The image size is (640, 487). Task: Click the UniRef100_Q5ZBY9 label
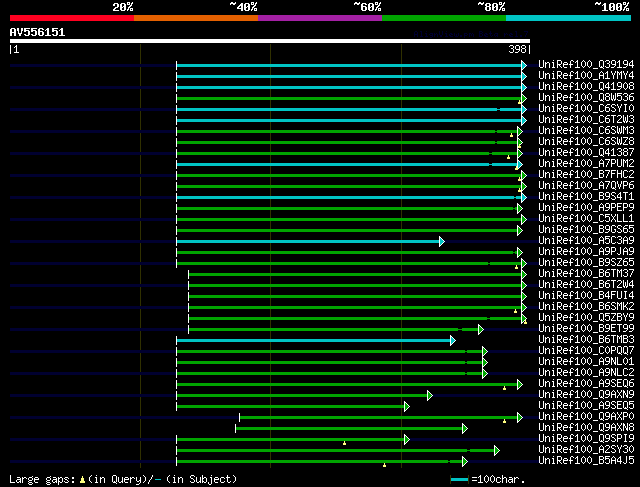point(586,318)
